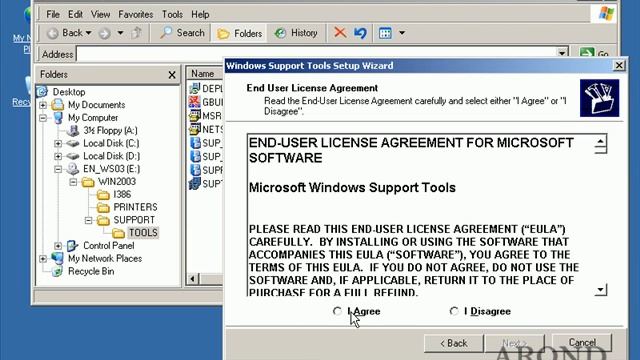640x360 pixels.
Task: Toggle the Folders pane button
Action: 240,33
